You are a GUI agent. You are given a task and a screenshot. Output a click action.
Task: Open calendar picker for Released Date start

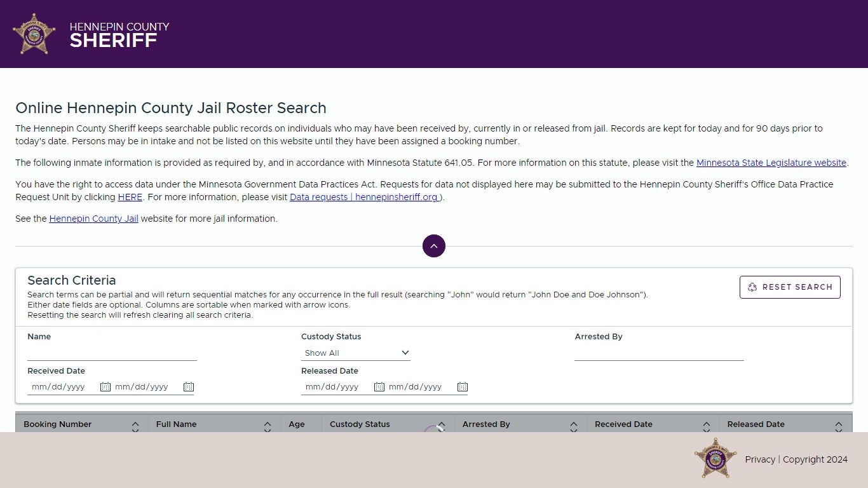pos(379,387)
